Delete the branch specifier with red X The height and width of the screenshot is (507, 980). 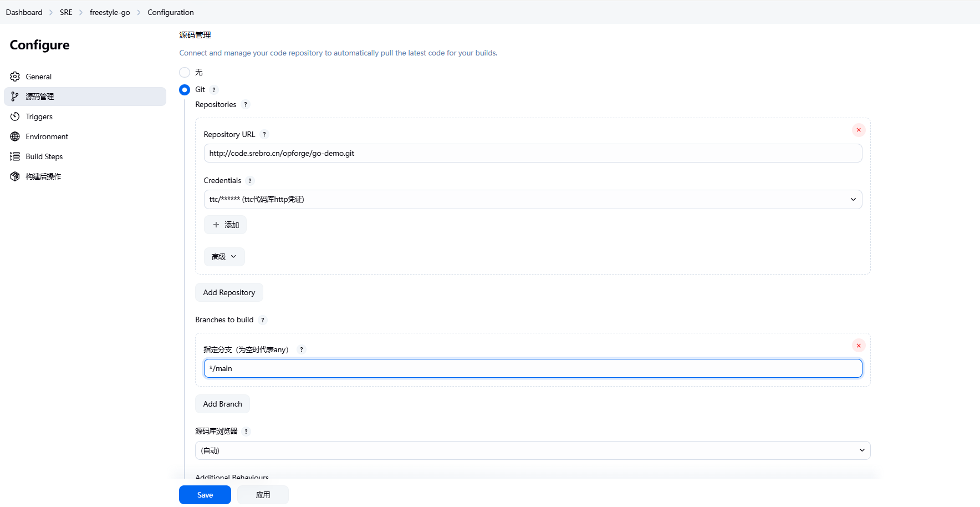[x=858, y=346]
